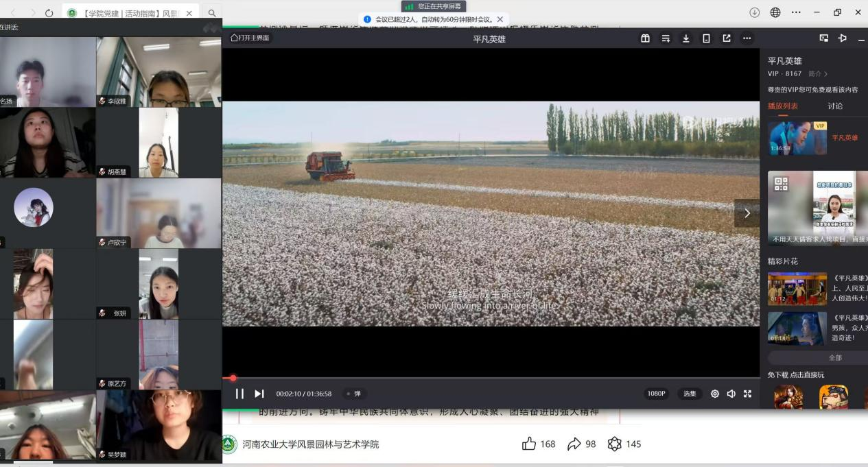The height and width of the screenshot is (467, 868).
Task: Open player settings gear
Action: click(715, 394)
